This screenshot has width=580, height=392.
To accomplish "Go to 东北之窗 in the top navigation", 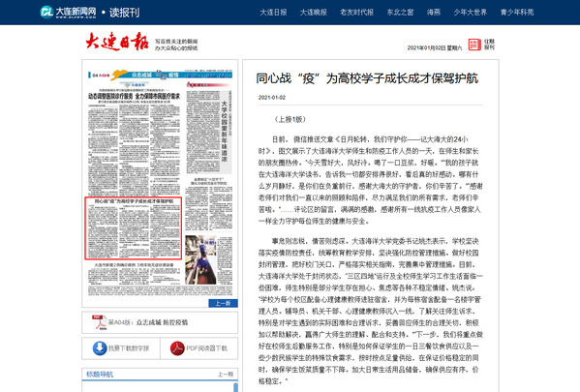I will (400, 13).
